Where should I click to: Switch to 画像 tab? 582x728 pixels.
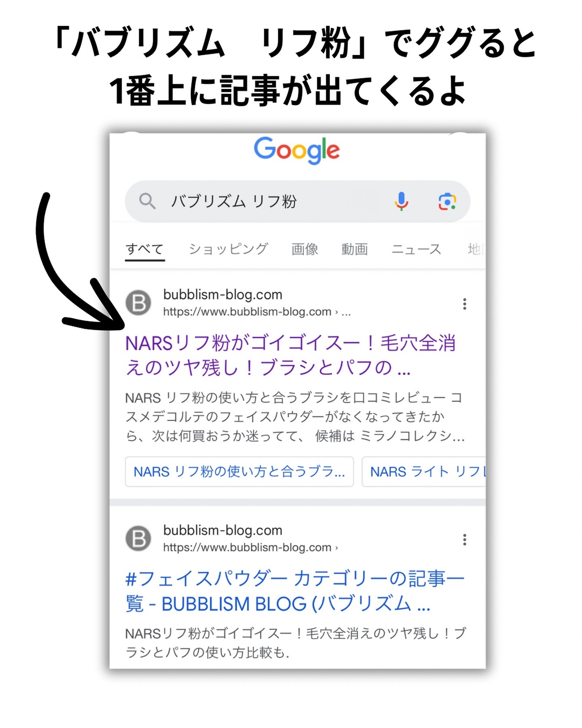[305, 249]
